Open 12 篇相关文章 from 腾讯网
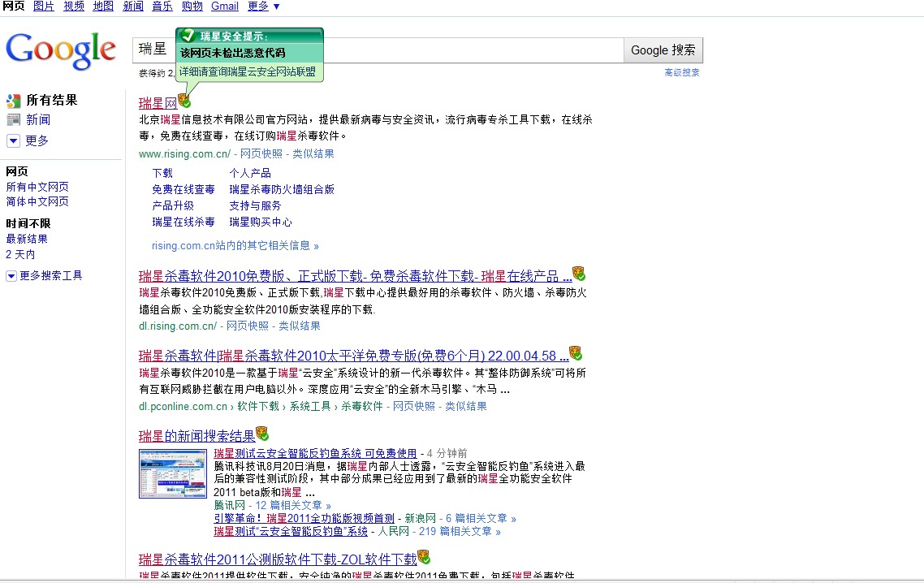The height and width of the screenshot is (583, 924). click(293, 505)
